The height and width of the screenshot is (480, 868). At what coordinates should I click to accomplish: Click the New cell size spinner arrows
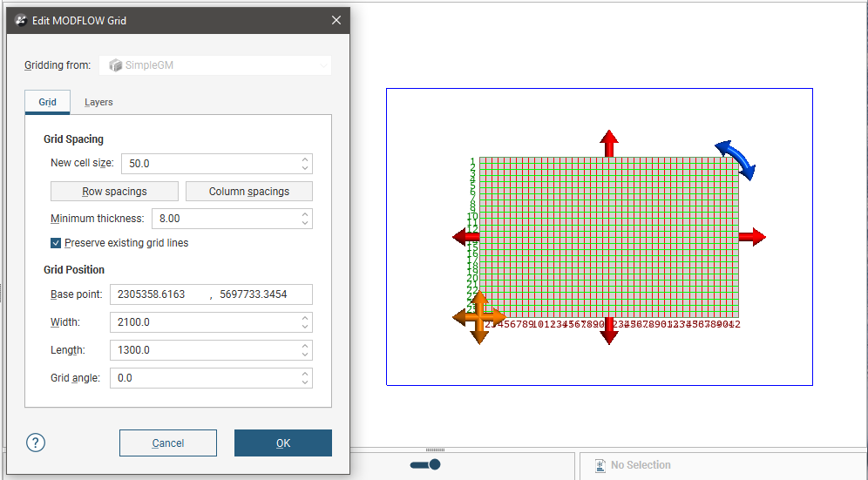(x=304, y=163)
